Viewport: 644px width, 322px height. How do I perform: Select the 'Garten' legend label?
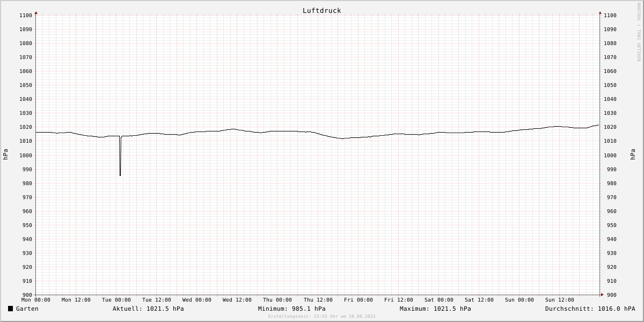click(x=27, y=309)
